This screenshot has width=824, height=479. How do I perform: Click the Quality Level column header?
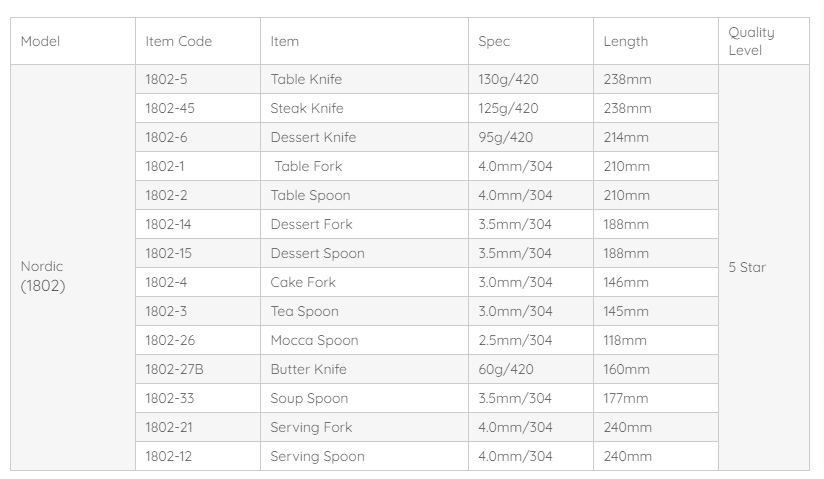(x=751, y=41)
